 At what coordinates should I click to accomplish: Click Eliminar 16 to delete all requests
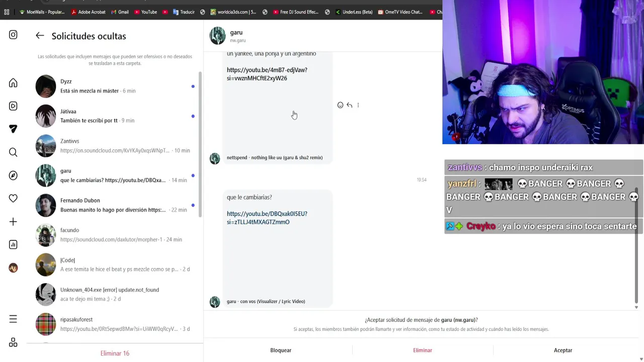pos(115,353)
